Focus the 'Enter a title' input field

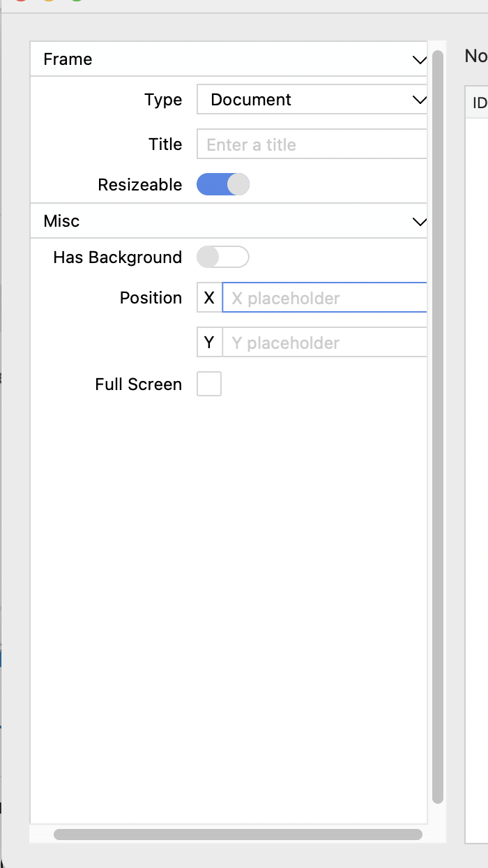pos(312,144)
